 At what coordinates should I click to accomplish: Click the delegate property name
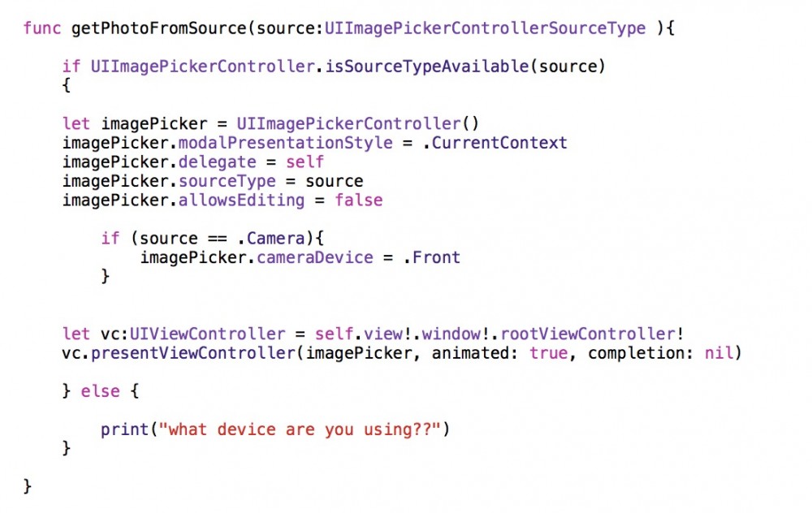point(218,162)
